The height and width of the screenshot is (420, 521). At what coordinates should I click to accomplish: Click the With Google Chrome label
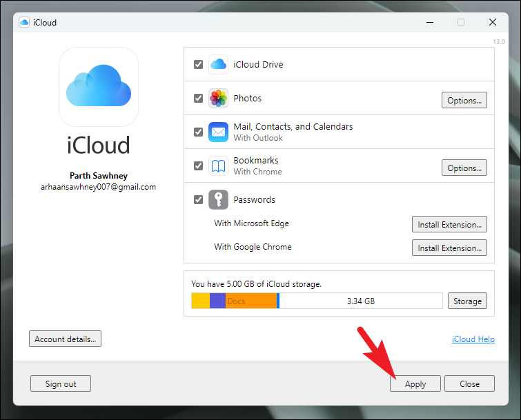(253, 247)
